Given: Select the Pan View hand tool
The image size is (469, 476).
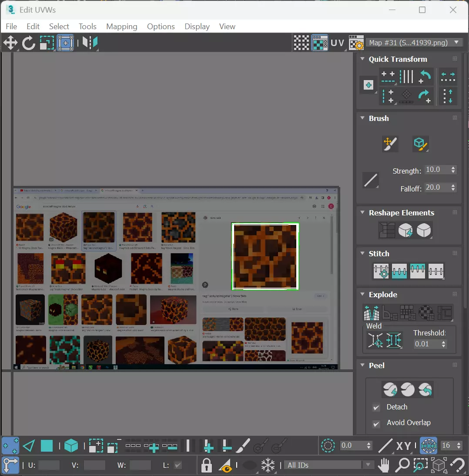Looking at the screenshot, I should tap(384, 465).
